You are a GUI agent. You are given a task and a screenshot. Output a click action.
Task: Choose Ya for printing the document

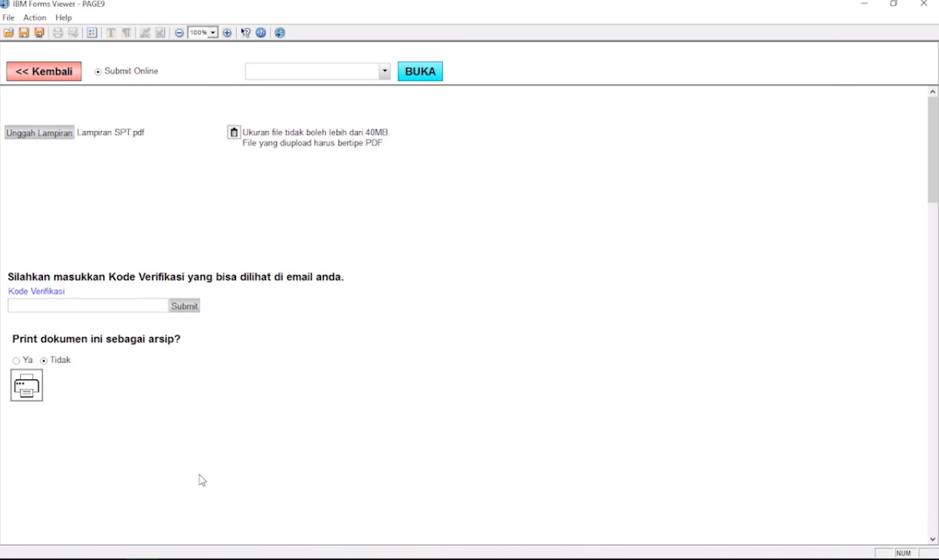click(16, 359)
